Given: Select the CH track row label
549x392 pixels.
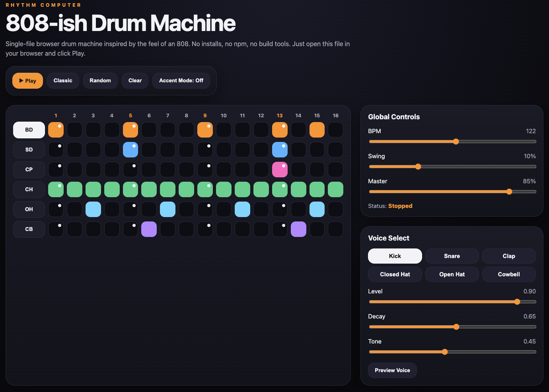Looking at the screenshot, I should click(29, 190).
